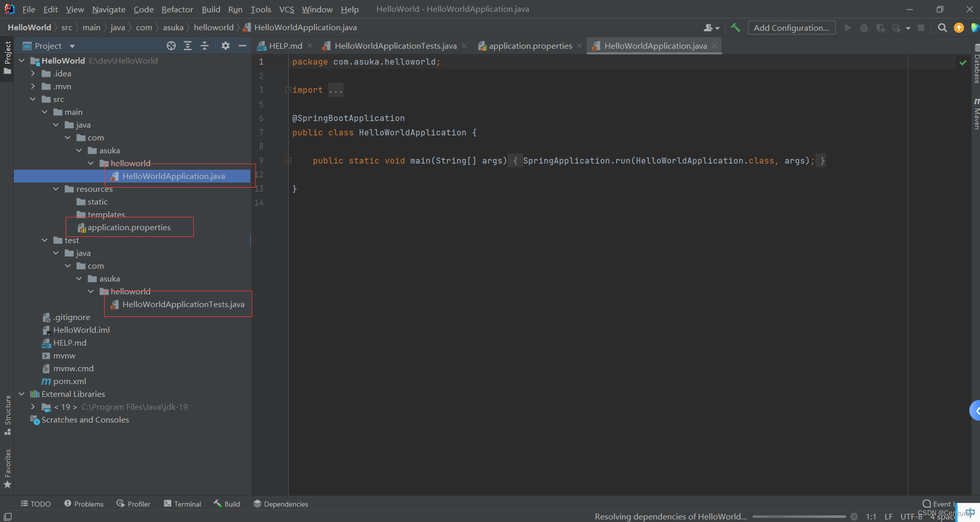Open Event Log in status bar
This screenshot has height=522, width=980.
[x=940, y=504]
